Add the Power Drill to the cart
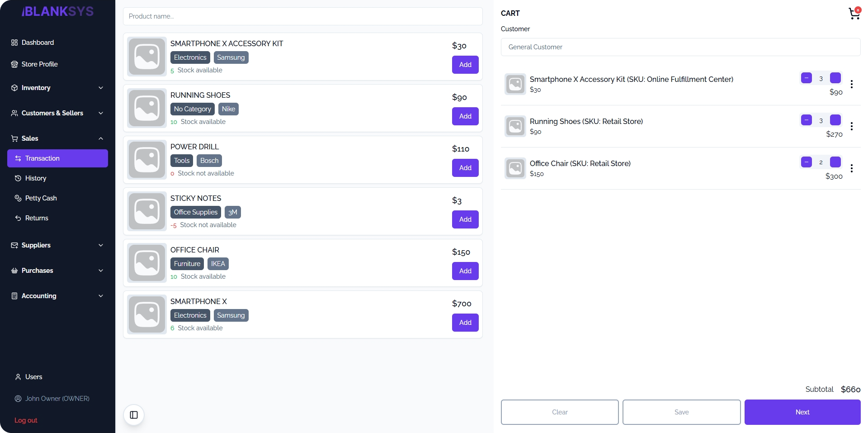This screenshot has height=433, width=868. (465, 167)
